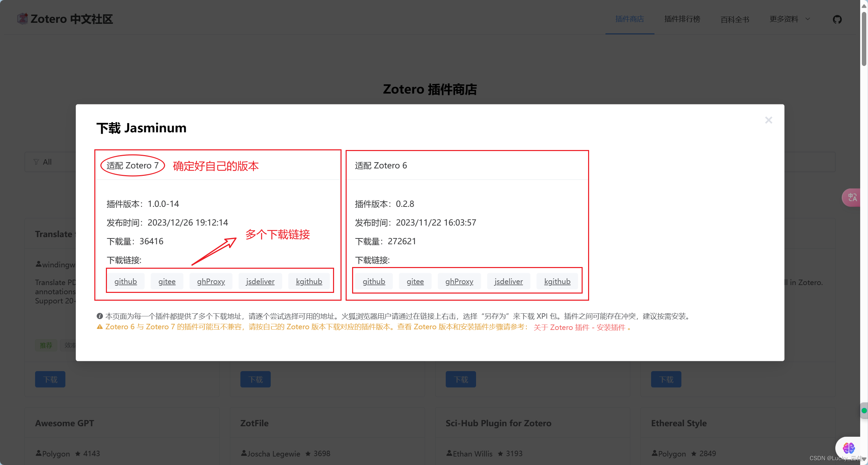868x465 pixels.
Task: Click the info icon before notice text
Action: (99, 316)
